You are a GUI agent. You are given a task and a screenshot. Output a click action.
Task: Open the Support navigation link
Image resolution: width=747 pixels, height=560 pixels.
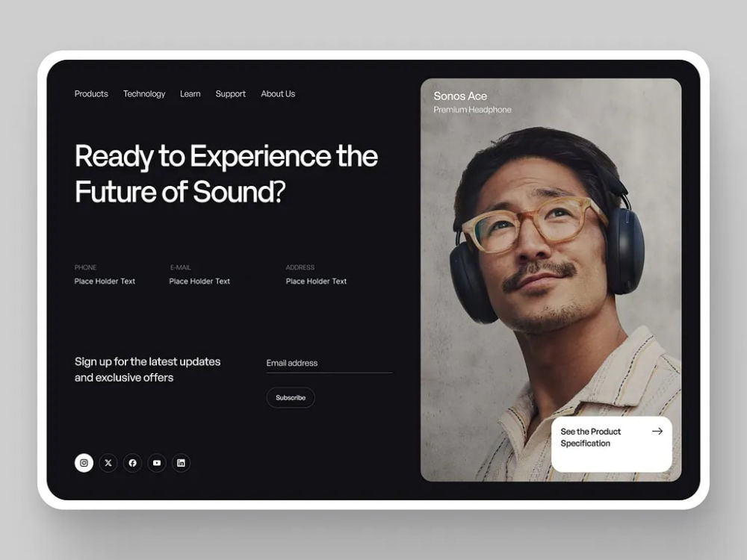[x=231, y=94]
